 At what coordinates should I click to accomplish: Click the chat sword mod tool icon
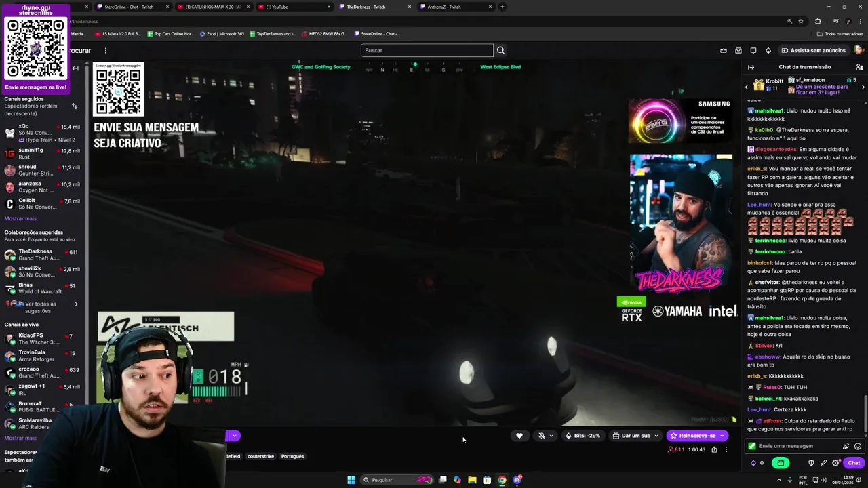click(x=823, y=463)
